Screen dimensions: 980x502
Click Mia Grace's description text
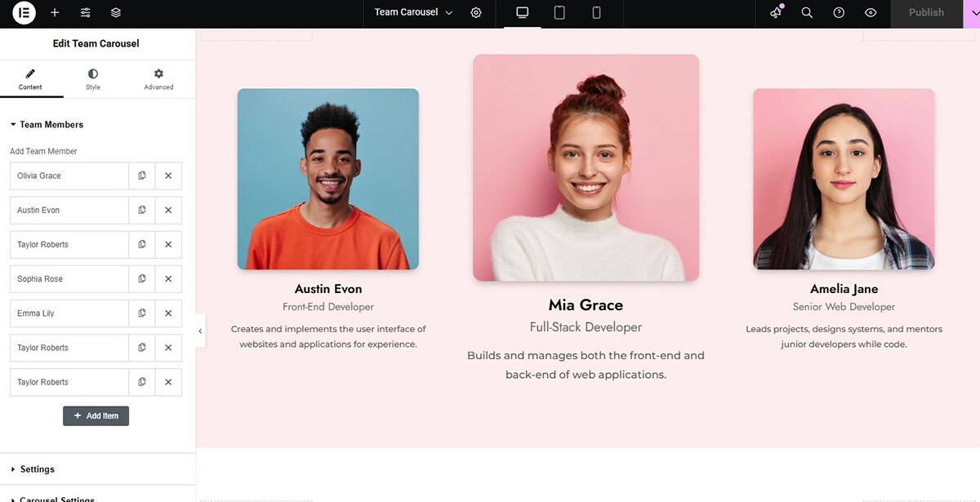point(586,365)
